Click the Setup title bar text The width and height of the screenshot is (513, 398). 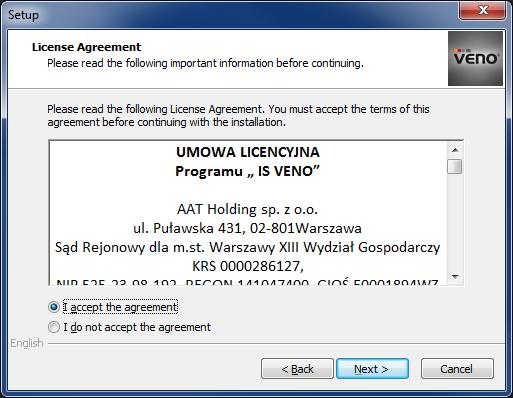23,15
